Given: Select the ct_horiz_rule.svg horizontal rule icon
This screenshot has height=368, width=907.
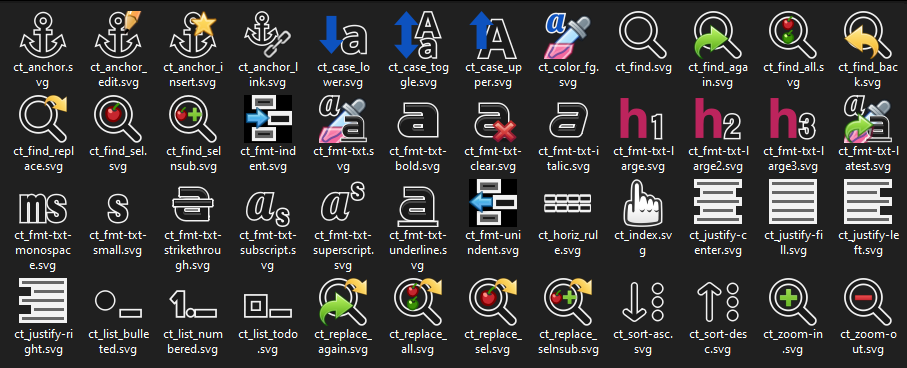Looking at the screenshot, I should click(x=567, y=203).
